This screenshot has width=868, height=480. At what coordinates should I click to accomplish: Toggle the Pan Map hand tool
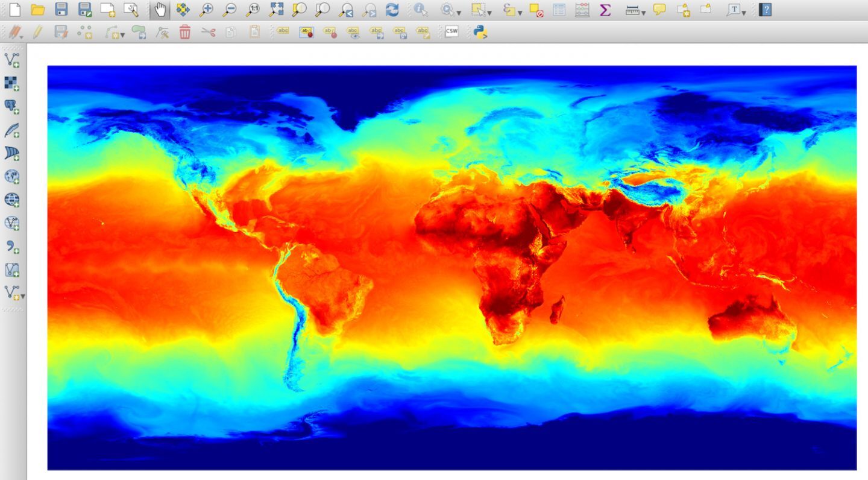160,10
